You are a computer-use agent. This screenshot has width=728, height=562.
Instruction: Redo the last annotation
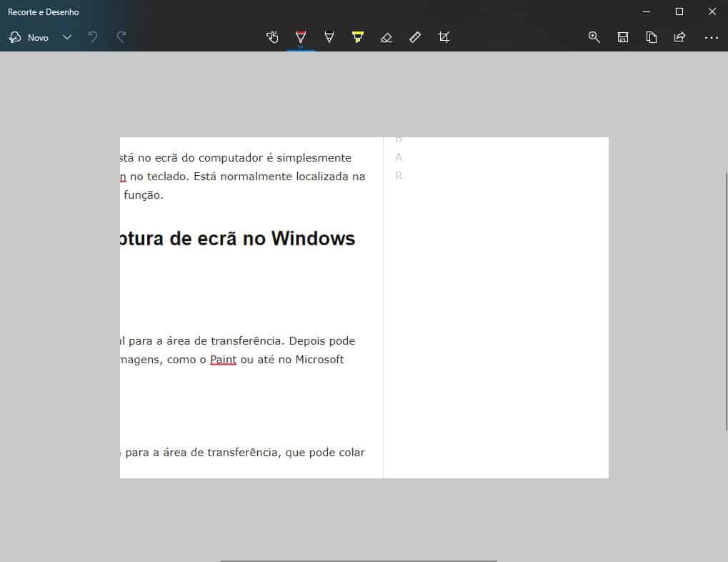click(x=121, y=36)
